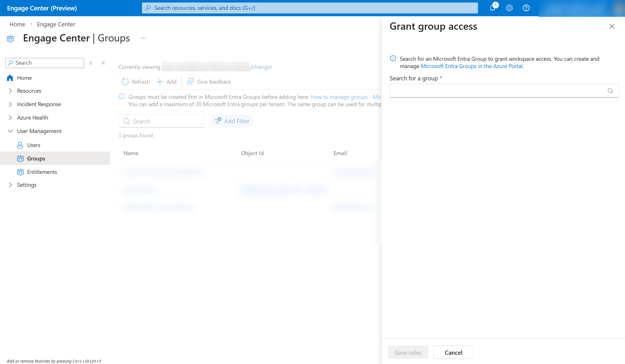Focus the Search for a group field
The width and height of the screenshot is (625, 364).
point(504,91)
